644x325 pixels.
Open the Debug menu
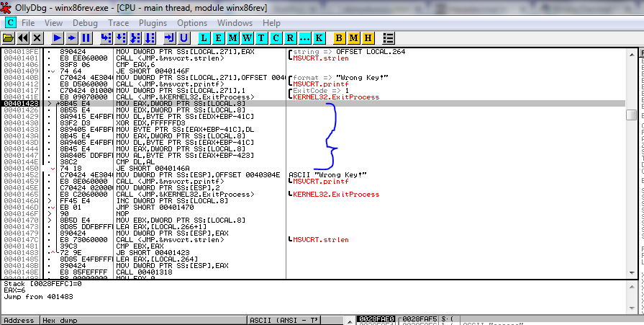point(85,23)
